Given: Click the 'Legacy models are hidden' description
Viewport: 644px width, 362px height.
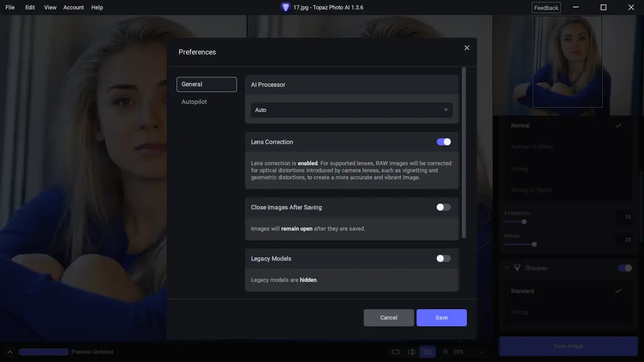Looking at the screenshot, I should (x=284, y=280).
